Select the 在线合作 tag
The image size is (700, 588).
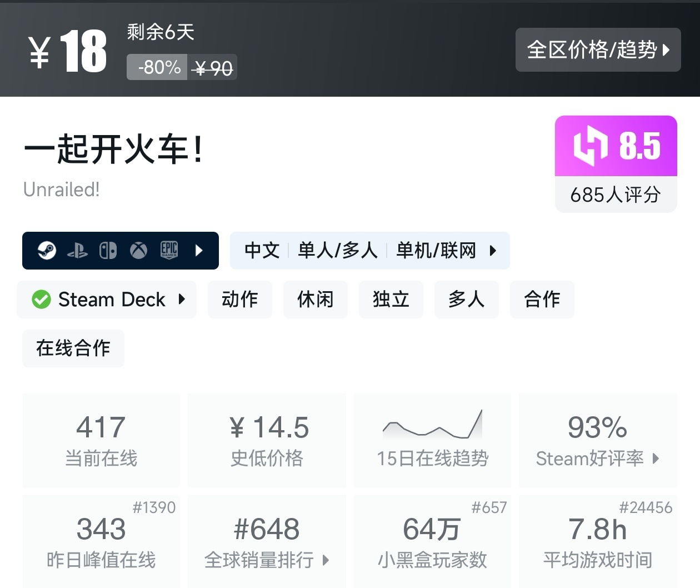73,348
